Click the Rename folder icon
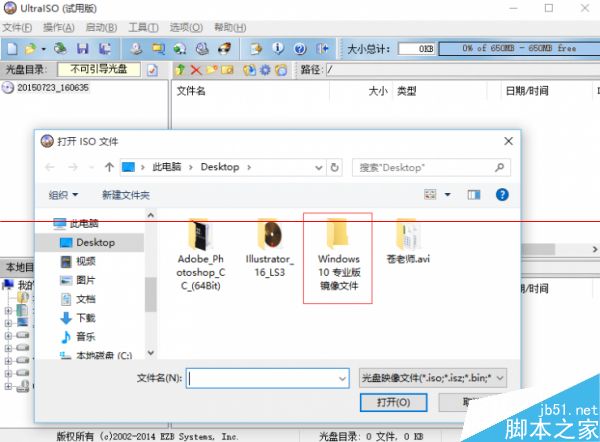600x442 pixels. pyautogui.click(x=227, y=70)
